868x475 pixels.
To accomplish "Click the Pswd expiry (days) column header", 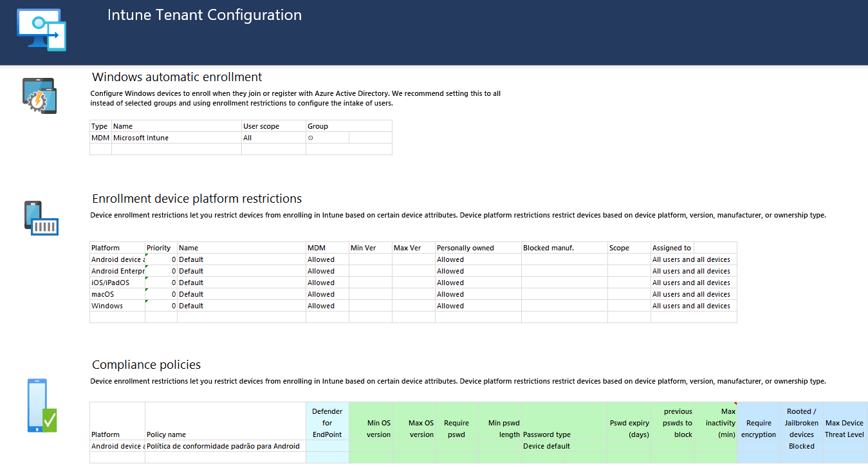I will pyautogui.click(x=629, y=422).
